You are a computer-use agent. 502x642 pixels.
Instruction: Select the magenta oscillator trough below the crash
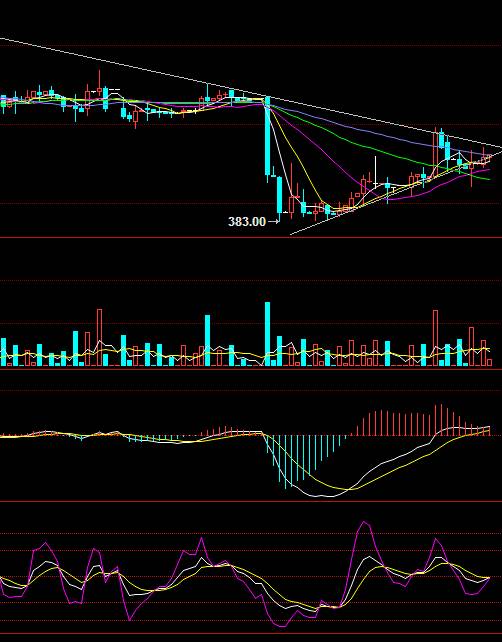click(x=282, y=625)
